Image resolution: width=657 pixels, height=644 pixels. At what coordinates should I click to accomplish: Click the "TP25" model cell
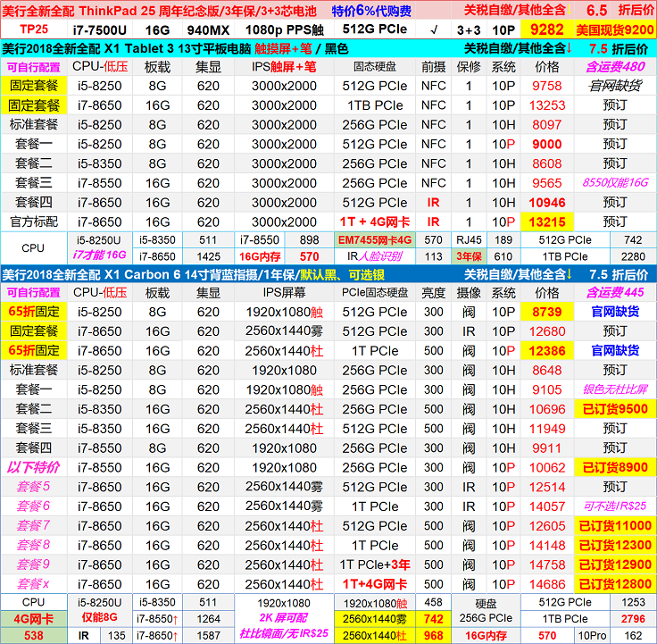pos(34,29)
